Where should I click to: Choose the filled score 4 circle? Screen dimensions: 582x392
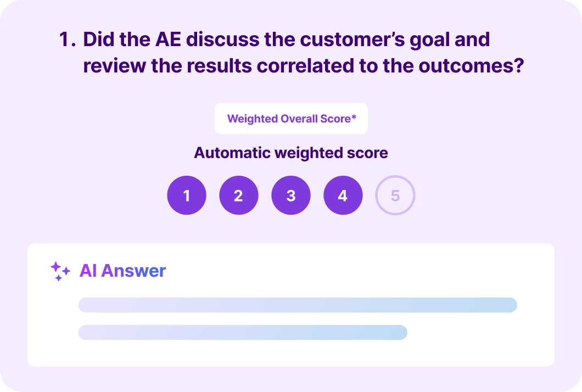pyautogui.click(x=343, y=195)
